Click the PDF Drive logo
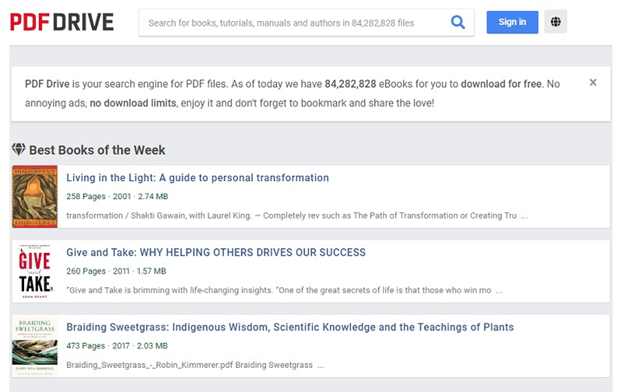 [62, 22]
